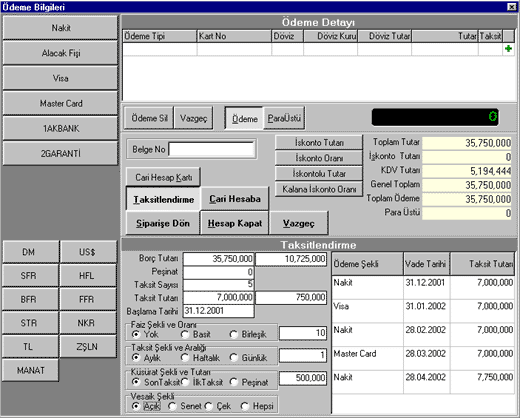The width and height of the screenshot is (520, 418).
Task: Select Master Card installment row
Action: pyautogui.click(x=423, y=358)
